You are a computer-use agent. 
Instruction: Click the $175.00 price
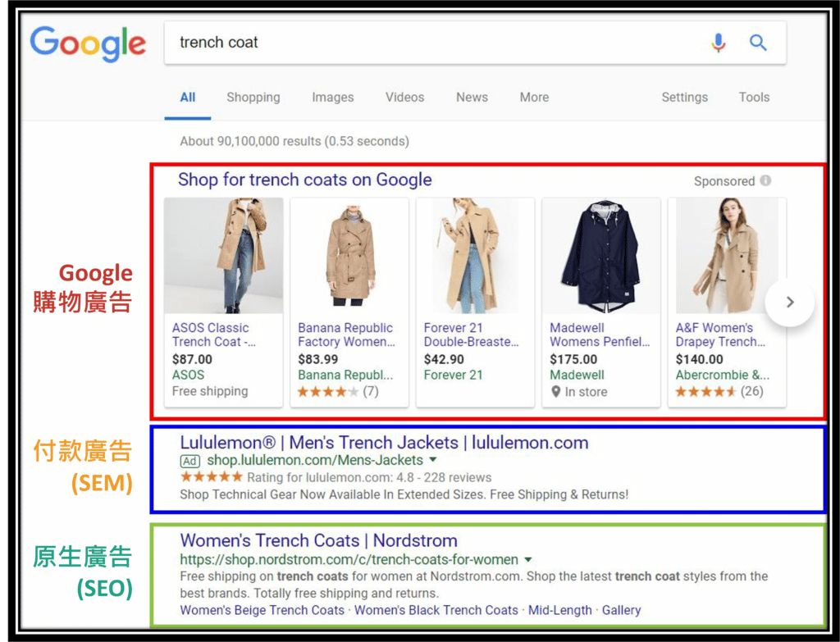[x=573, y=359]
